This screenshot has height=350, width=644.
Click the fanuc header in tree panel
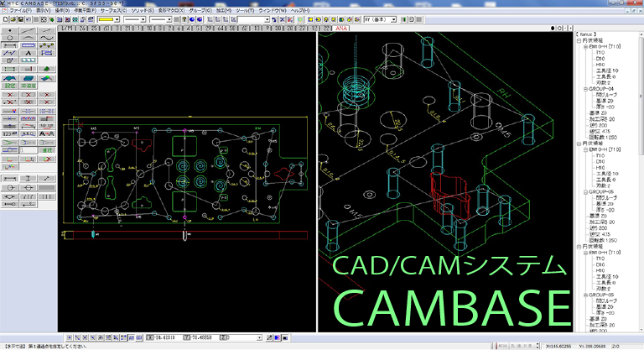point(586,34)
